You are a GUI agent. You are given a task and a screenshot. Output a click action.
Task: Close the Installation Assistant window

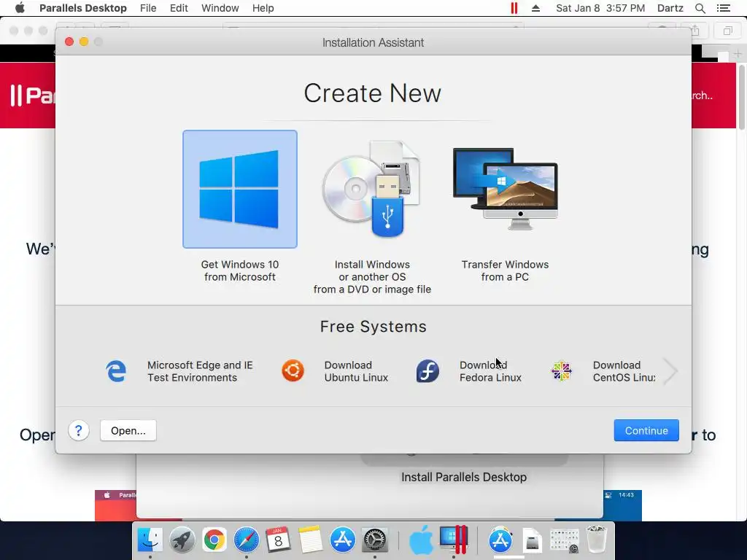[x=69, y=42]
